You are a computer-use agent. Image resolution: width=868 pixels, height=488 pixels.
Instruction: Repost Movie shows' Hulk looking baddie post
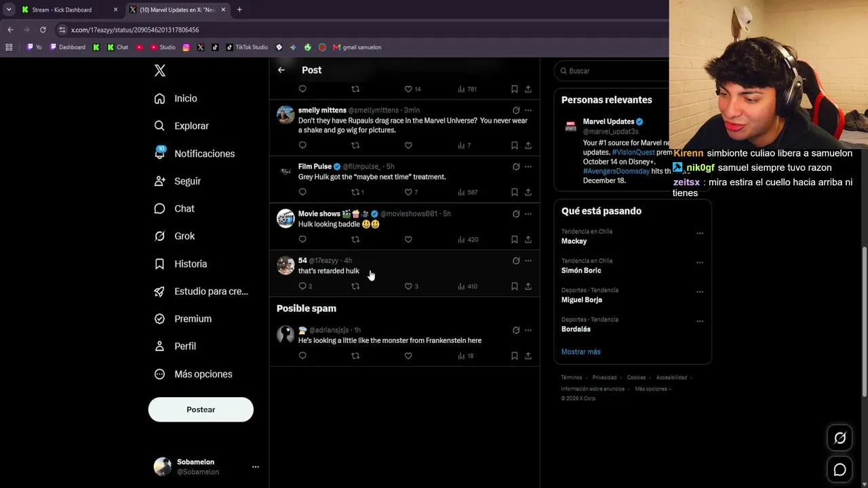[355, 239]
